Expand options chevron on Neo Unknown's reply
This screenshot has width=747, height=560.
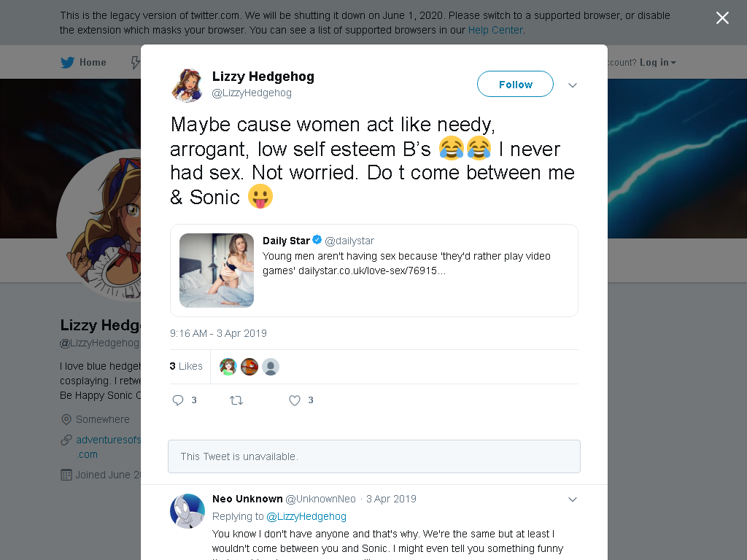pos(573,499)
